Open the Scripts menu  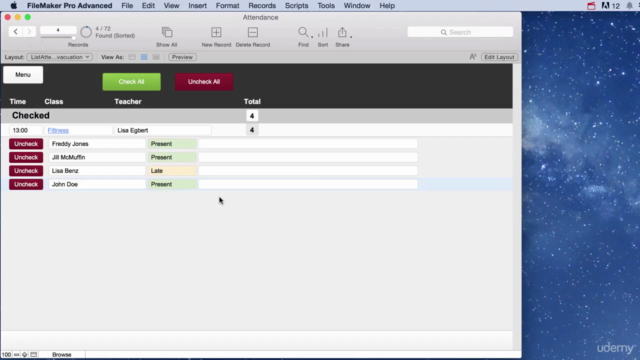(296, 6)
